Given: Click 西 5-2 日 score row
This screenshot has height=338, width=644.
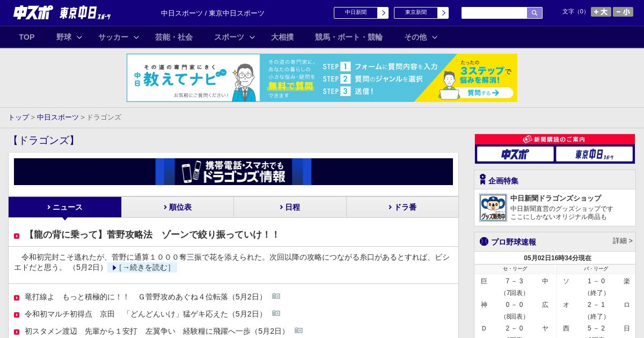Looking at the screenshot, I should click(596, 328).
